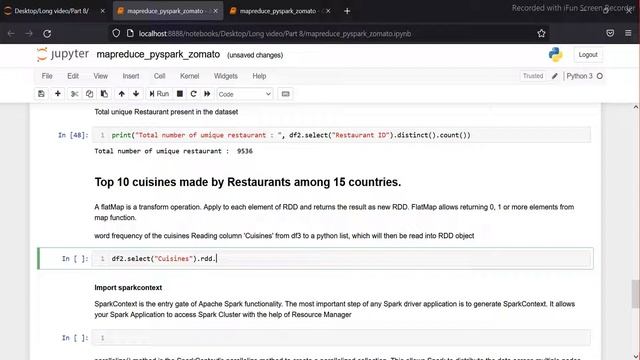Click code cell df2.select("Cuisines").rdd.
Screen dimensions: 640x360
(341, 258)
